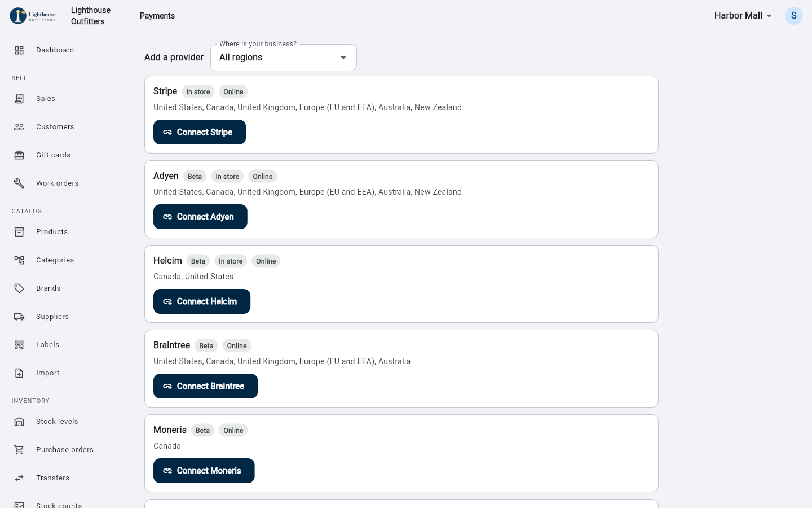The height and width of the screenshot is (508, 812).
Task: Expand the All regions business selector
Action: pos(284,58)
